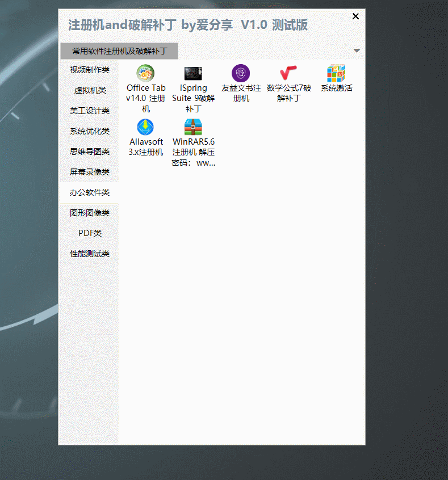Click the 常用软件注册机及破解补丁 tab
448x480 pixels.
(119, 51)
